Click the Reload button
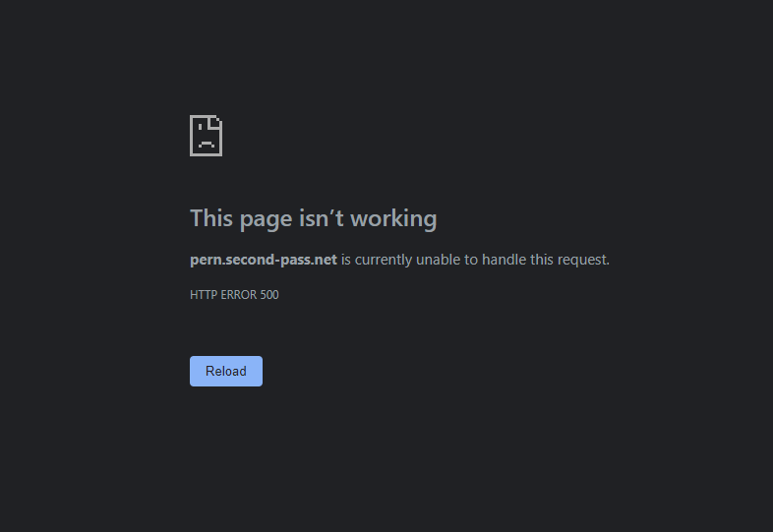773x532 pixels. click(x=226, y=372)
